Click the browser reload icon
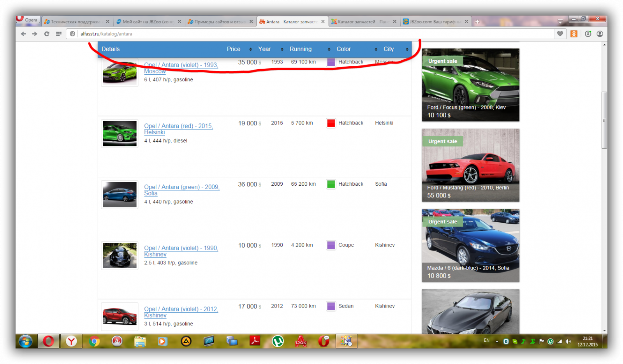The image size is (623, 364). point(47,34)
